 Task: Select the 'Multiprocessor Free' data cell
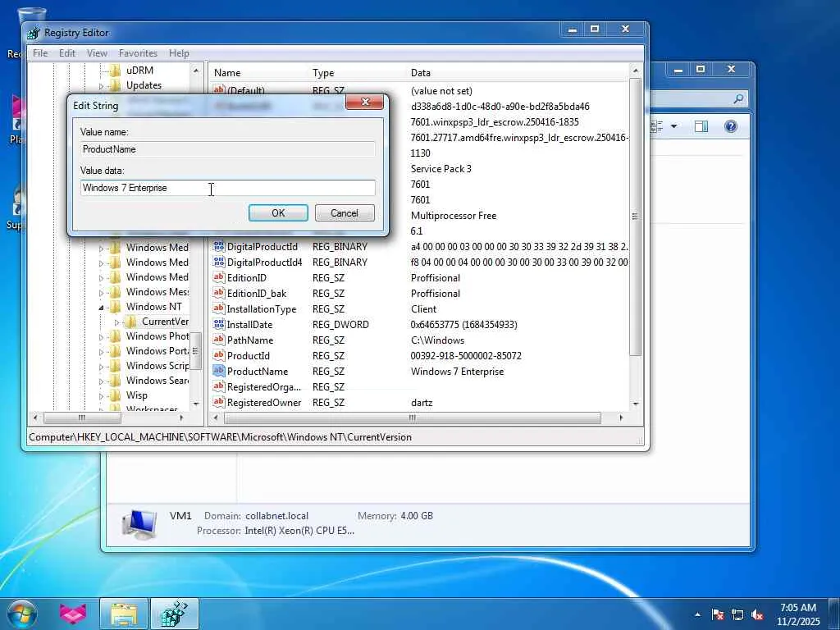pos(453,216)
